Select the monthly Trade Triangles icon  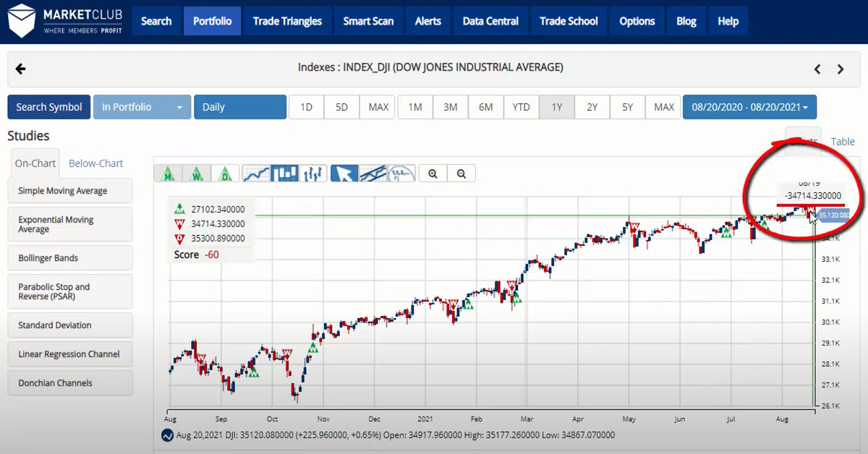point(168,173)
